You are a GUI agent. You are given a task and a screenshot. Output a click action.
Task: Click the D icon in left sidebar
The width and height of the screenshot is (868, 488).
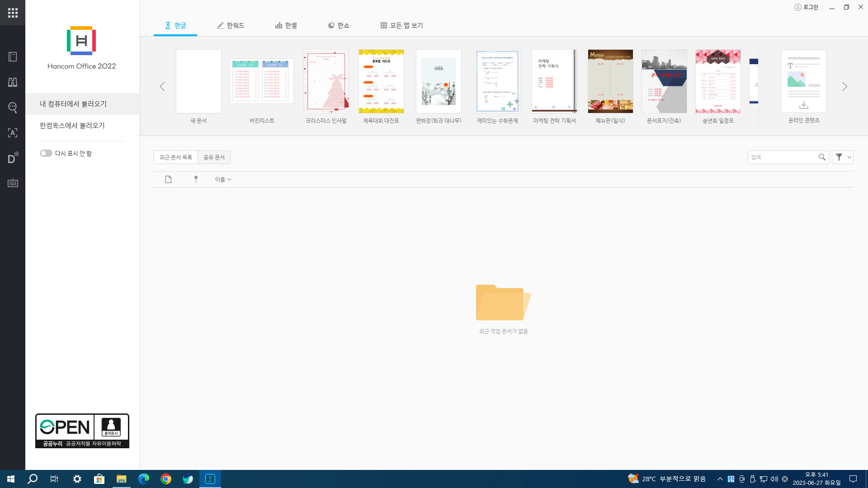click(13, 158)
